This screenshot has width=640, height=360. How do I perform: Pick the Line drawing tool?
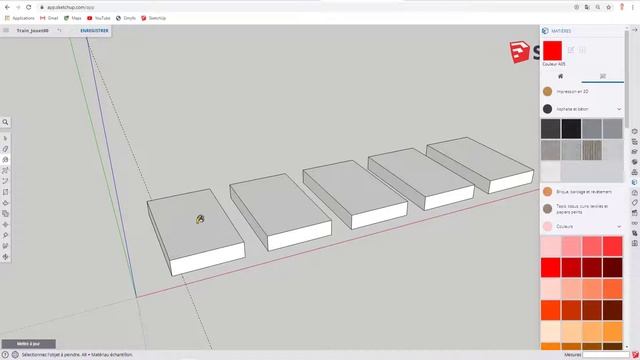[5, 170]
